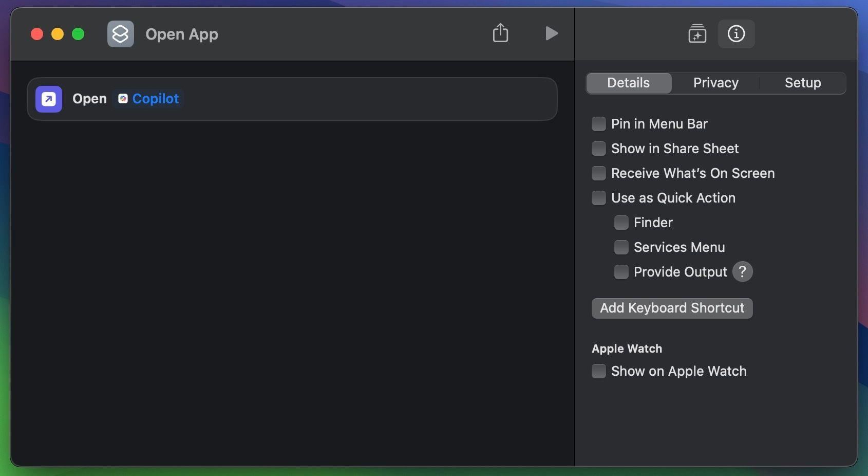Image resolution: width=868 pixels, height=476 pixels.
Task: Choose a different app via Copilot token
Action: tap(155, 99)
